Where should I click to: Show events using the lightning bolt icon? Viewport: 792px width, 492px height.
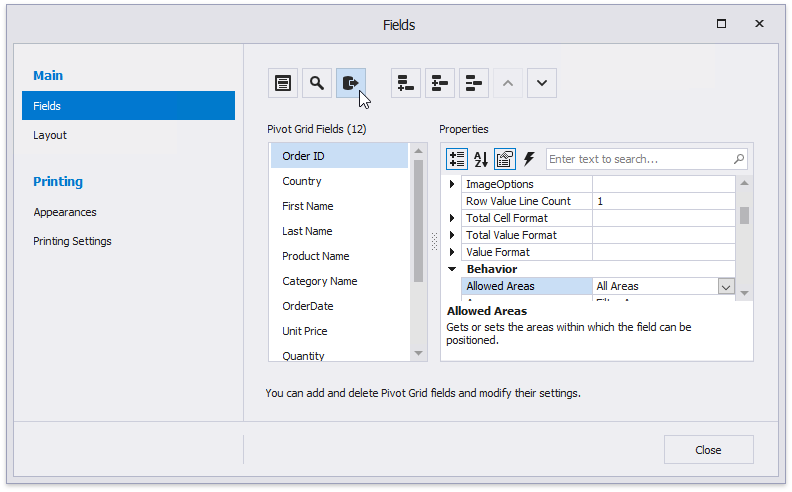pyautogui.click(x=529, y=159)
